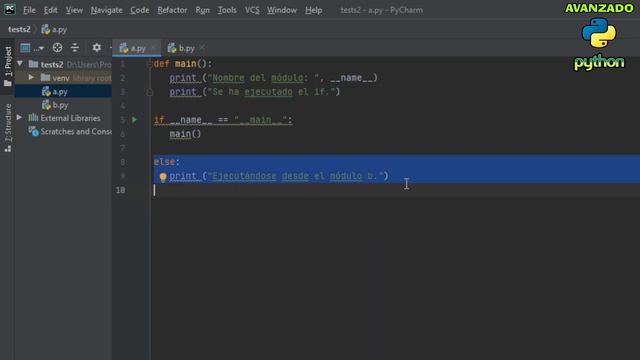Click the main() call on line 6
This screenshot has width=640, height=360.
(x=185, y=134)
